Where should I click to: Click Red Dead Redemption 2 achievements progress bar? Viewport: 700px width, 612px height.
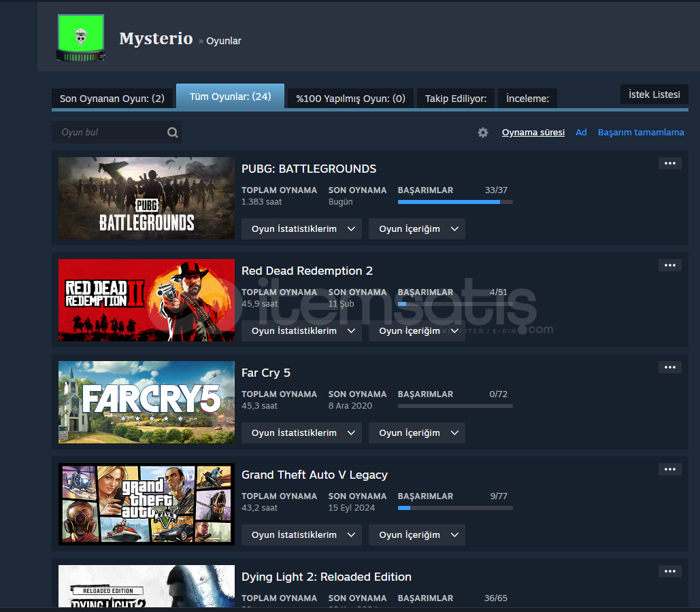(x=455, y=304)
